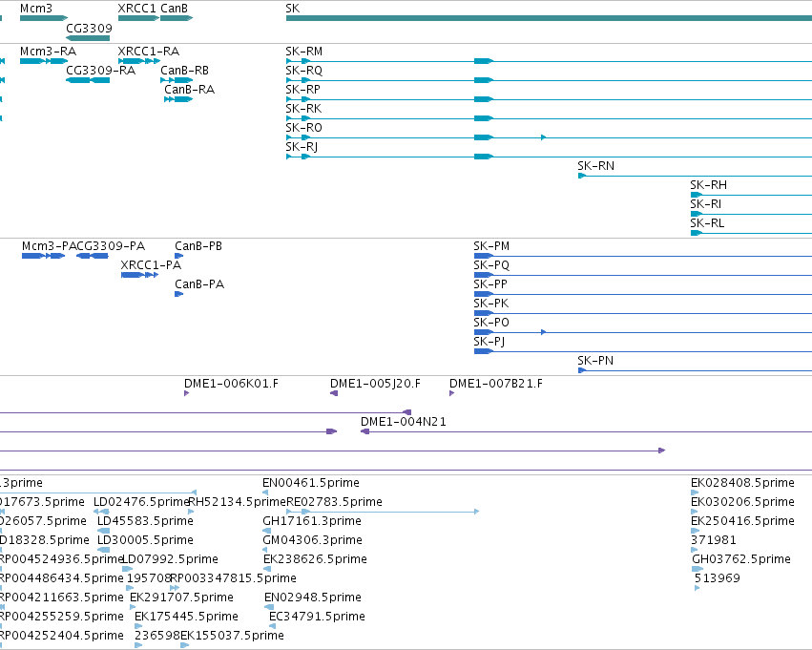Select the CanB gene bar
This screenshot has height=650, width=812.
click(x=177, y=18)
